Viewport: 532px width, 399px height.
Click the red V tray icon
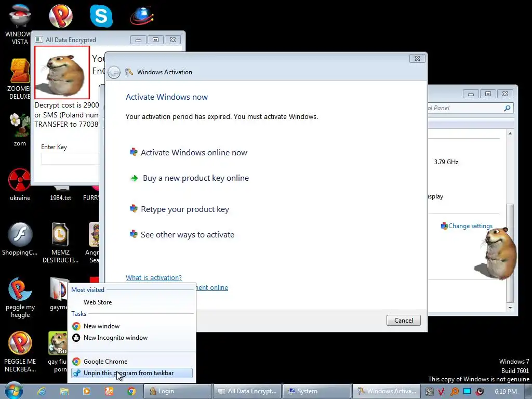(441, 392)
